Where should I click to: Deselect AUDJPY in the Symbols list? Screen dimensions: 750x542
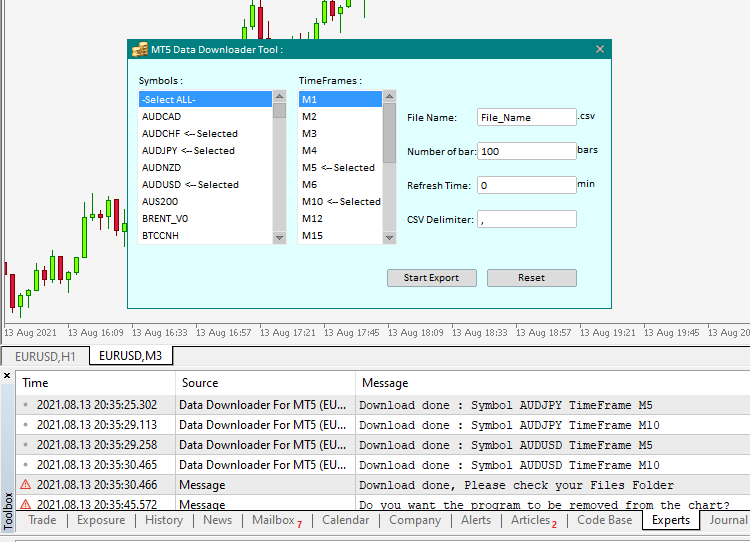(x=205, y=151)
